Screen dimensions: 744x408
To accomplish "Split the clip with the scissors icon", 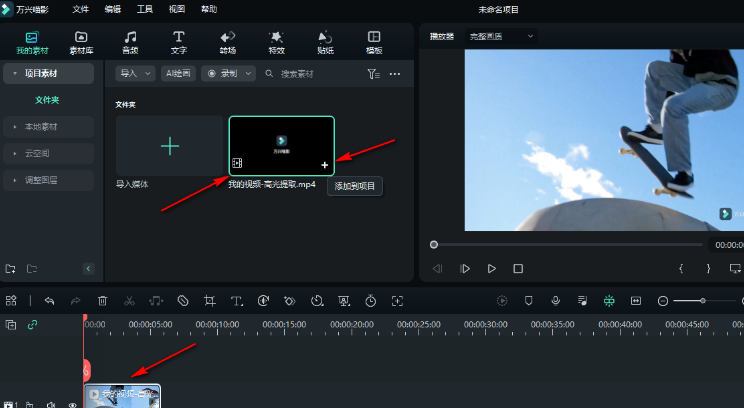I will tap(129, 301).
